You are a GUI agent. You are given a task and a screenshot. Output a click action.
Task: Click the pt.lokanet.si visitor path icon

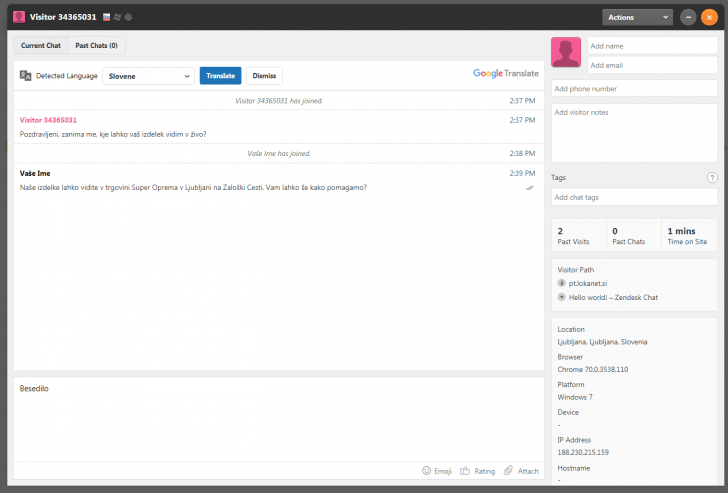point(561,283)
